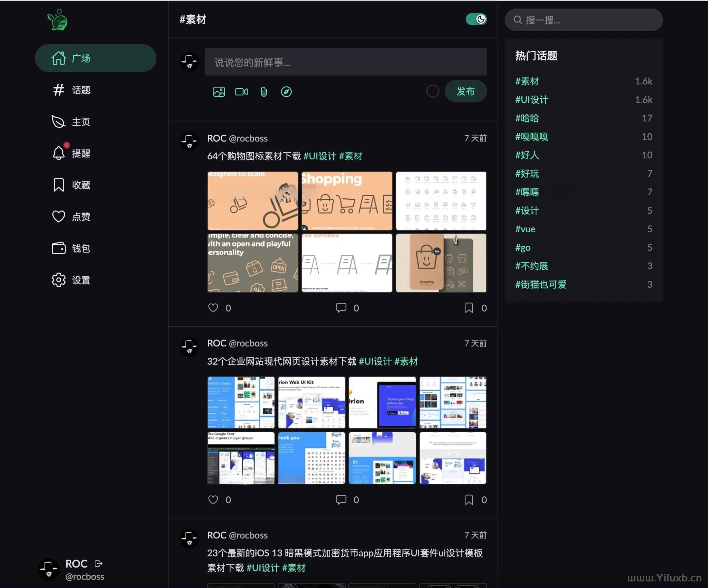Open the white icon grid thumbnail

[441, 201]
